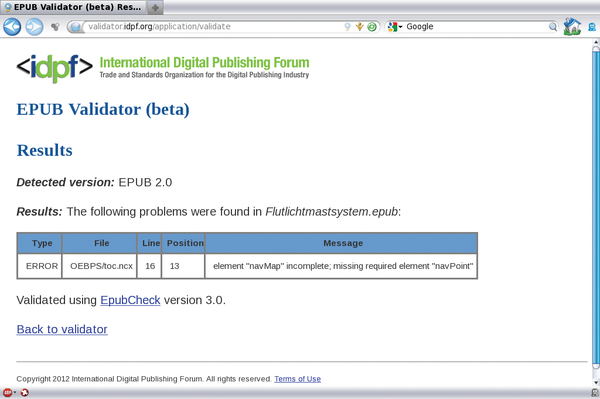Screen dimensions: 600x399
Task: Click the lightbulb icon in address bar
Action: coord(347,27)
